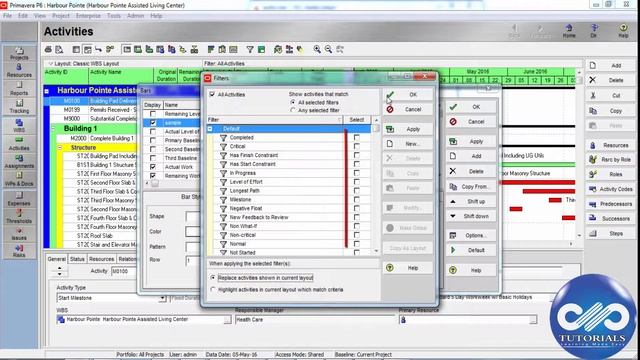Open the Tools menu
The width and height of the screenshot is (640, 360).
[x=114, y=16]
